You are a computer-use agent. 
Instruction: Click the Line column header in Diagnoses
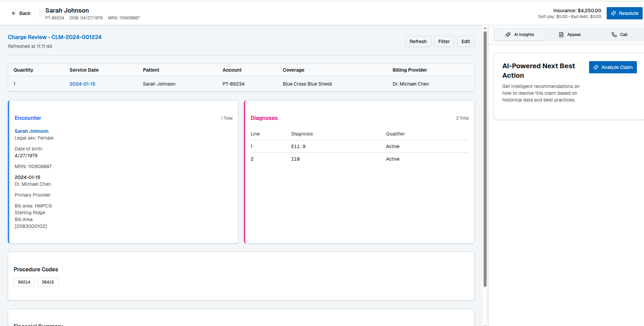255,134
